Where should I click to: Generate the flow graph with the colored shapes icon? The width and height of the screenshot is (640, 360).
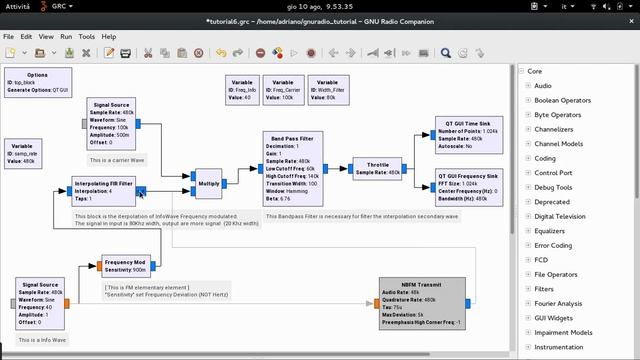(x=278, y=53)
